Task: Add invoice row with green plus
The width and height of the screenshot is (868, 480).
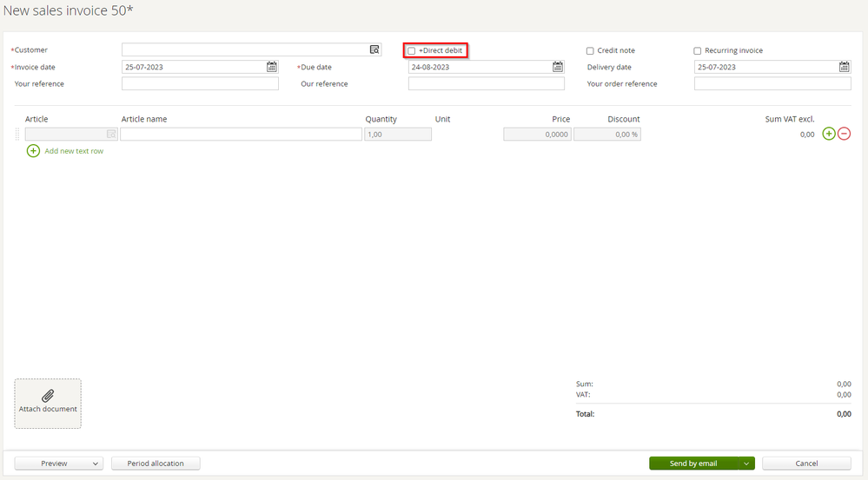Action: [x=829, y=134]
